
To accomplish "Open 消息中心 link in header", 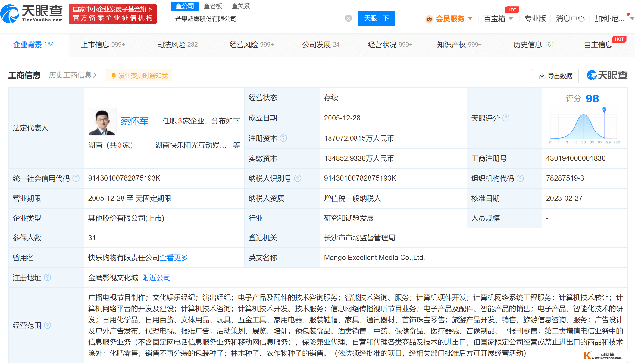I will pos(570,19).
